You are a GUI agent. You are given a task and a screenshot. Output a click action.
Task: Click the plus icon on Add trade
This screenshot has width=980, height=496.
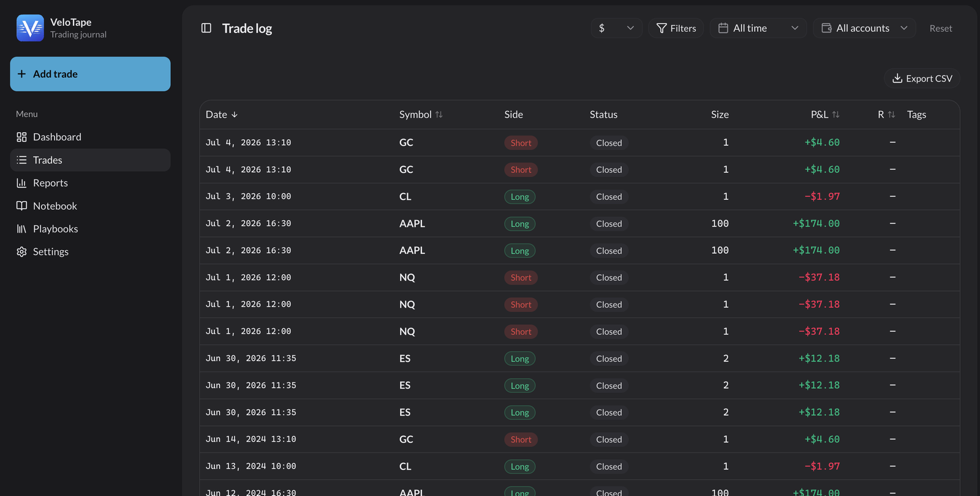21,74
